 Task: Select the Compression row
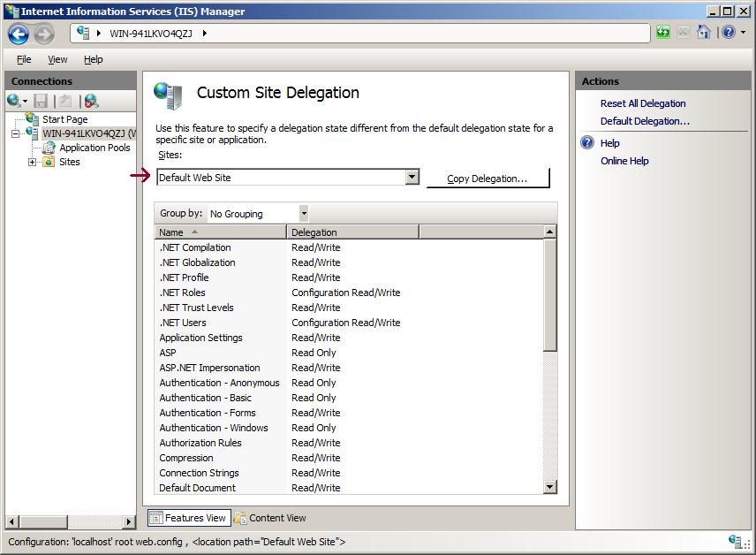pyautogui.click(x=349, y=458)
